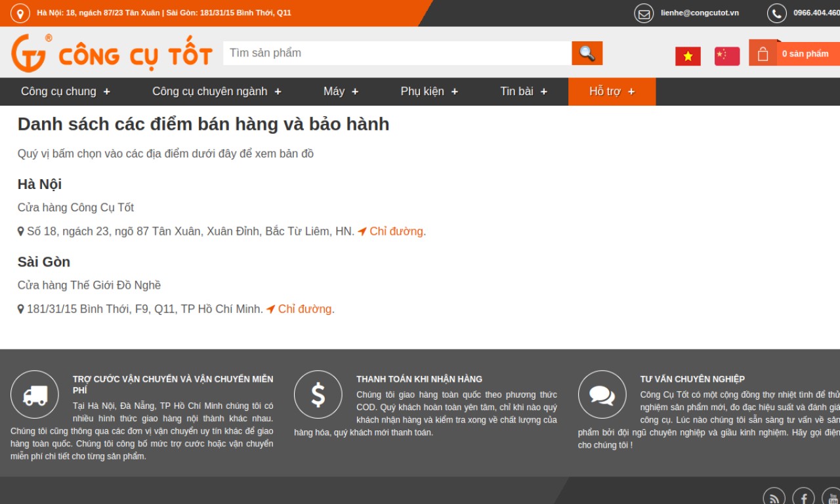This screenshot has width=840, height=504.
Task: Open the Công Cụ Tốt logo homepage
Action: point(112,53)
